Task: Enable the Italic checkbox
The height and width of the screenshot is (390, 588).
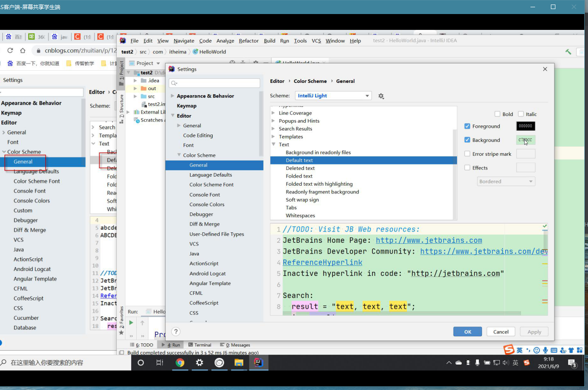Action: (521, 114)
